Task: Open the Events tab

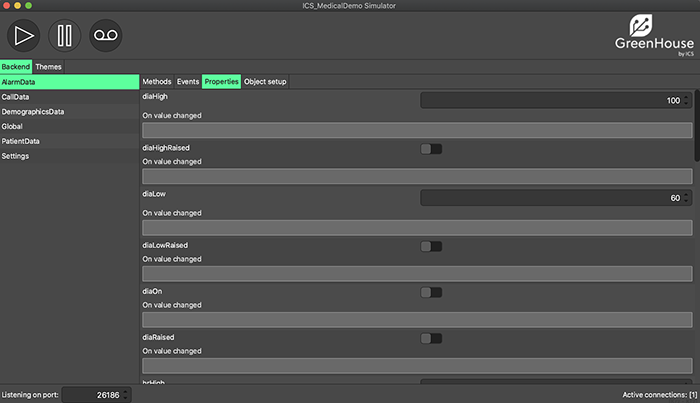Action: click(x=187, y=81)
